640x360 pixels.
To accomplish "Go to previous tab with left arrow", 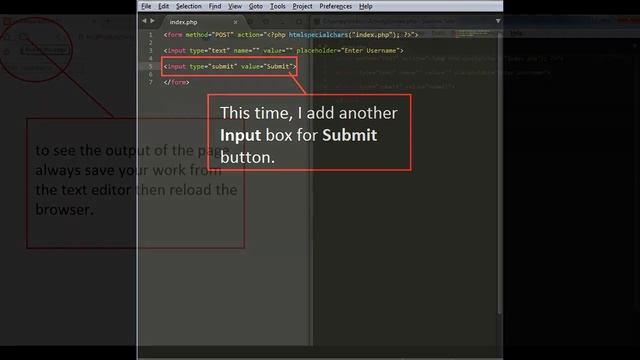I will click(x=144, y=21).
